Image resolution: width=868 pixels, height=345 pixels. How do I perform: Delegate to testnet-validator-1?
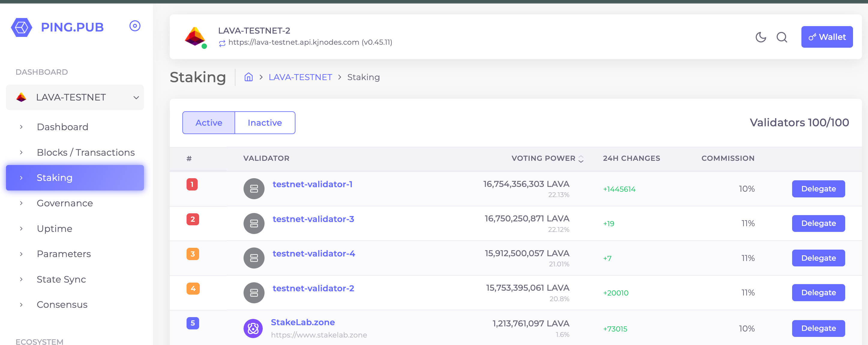[x=818, y=189]
